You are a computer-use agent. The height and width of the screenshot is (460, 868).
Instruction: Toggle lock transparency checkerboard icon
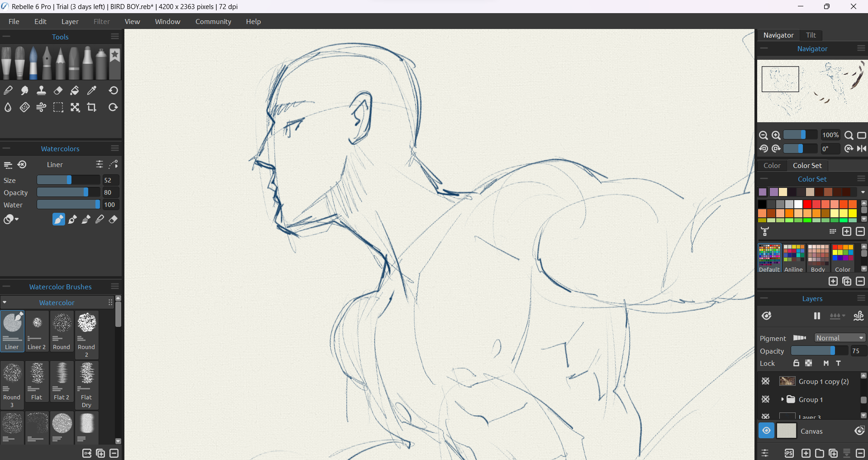coord(809,363)
